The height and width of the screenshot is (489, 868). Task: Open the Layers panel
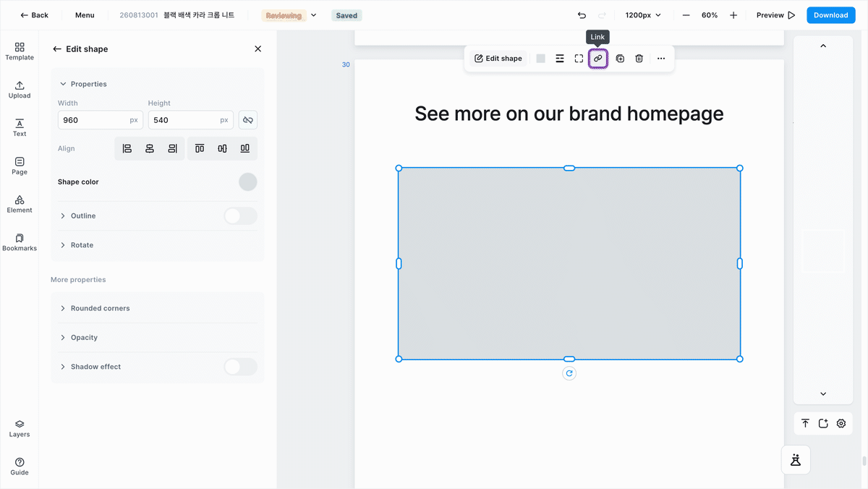click(20, 429)
